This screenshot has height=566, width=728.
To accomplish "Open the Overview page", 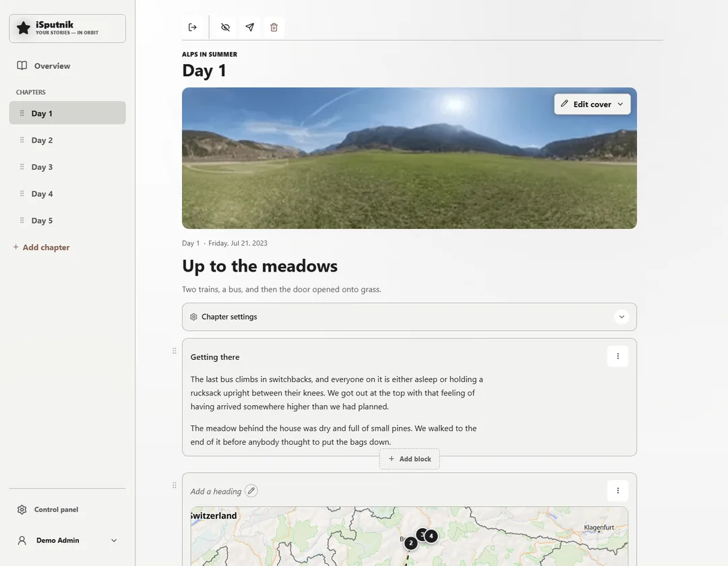I will pyautogui.click(x=67, y=66).
